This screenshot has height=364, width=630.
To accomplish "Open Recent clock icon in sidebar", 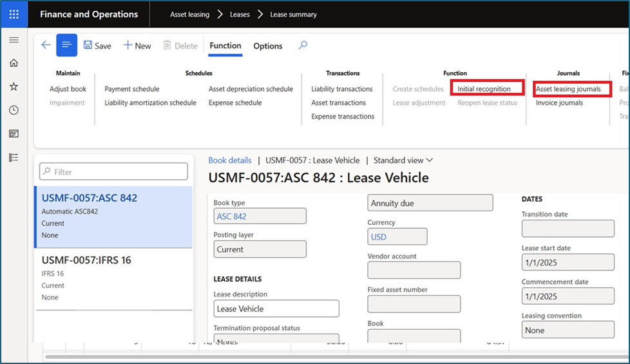I will 14,110.
